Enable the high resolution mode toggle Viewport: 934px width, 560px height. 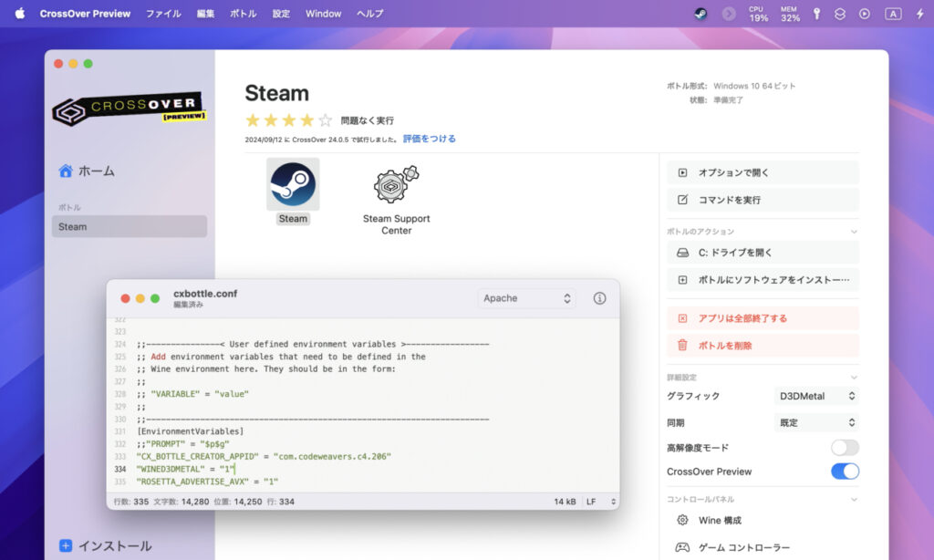(845, 448)
